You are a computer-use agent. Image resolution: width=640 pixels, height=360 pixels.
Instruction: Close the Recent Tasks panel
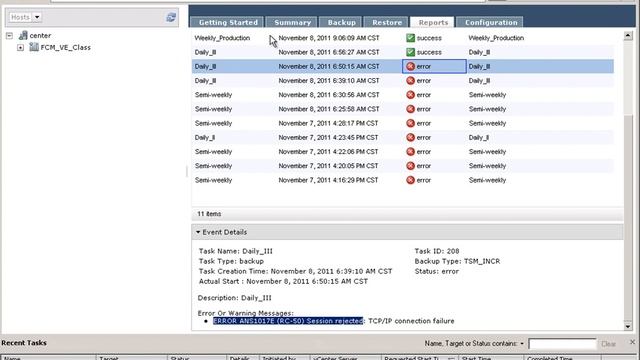click(x=632, y=342)
